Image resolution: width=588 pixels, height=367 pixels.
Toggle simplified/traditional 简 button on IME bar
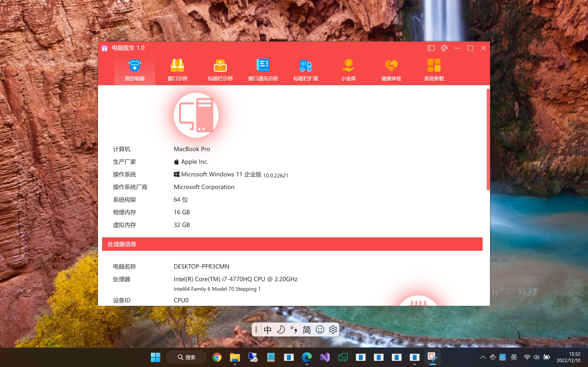[x=307, y=330]
